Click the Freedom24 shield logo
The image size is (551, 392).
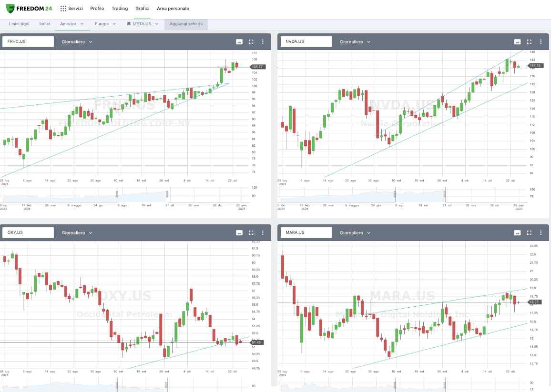(x=10, y=9)
